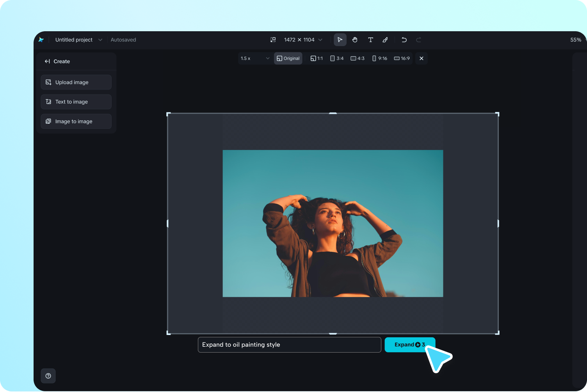This screenshot has height=392, width=587.
Task: Select the pointer select tool
Action: [x=340, y=40]
